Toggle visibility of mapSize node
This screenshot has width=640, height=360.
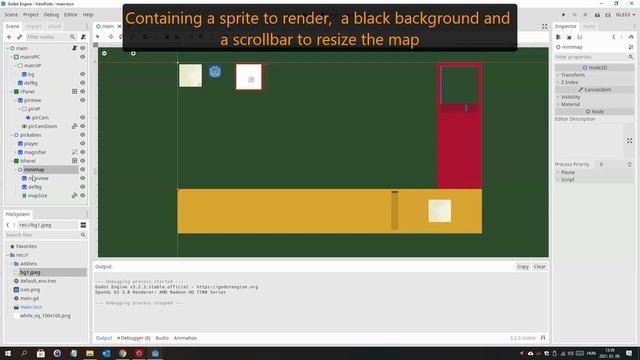(x=82, y=196)
